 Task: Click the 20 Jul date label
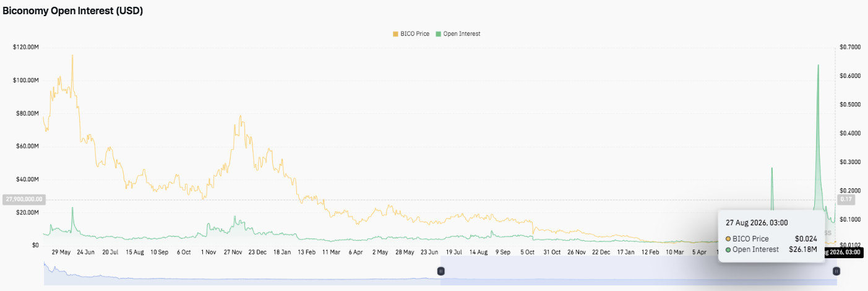point(110,253)
